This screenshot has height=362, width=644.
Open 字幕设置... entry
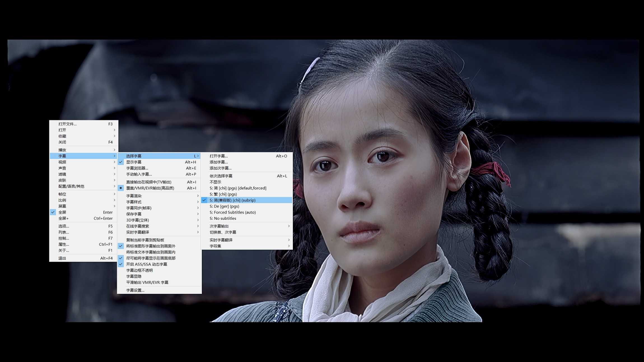click(x=159, y=290)
